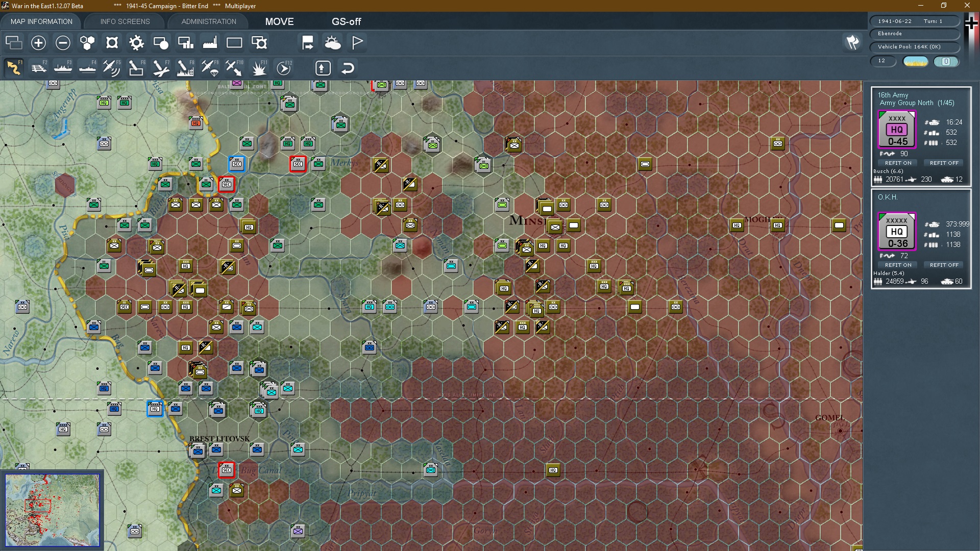Image resolution: width=980 pixels, height=551 pixels.
Task: Click the fort level square icon
Action: (112, 42)
